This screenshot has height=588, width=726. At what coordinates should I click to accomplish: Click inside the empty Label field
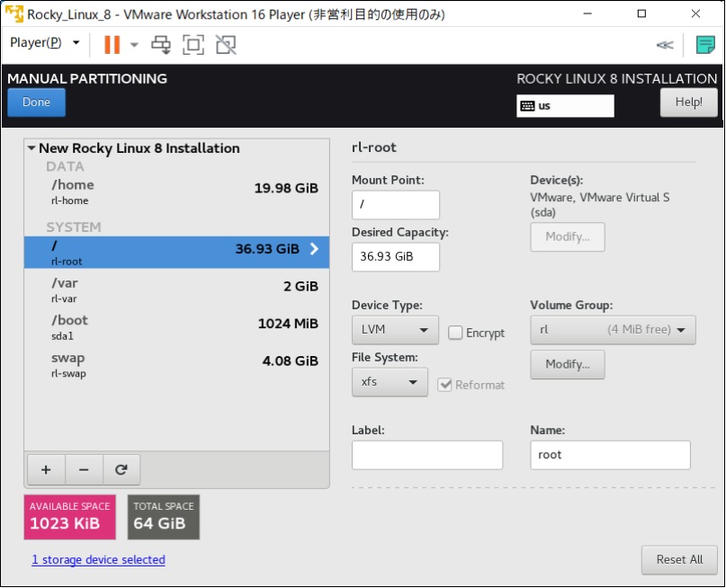(426, 455)
